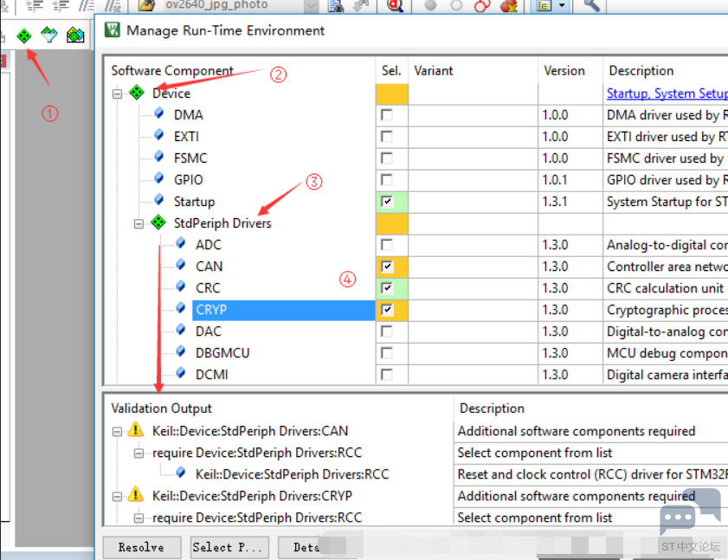Select the DBGMCU tree item

(x=222, y=353)
